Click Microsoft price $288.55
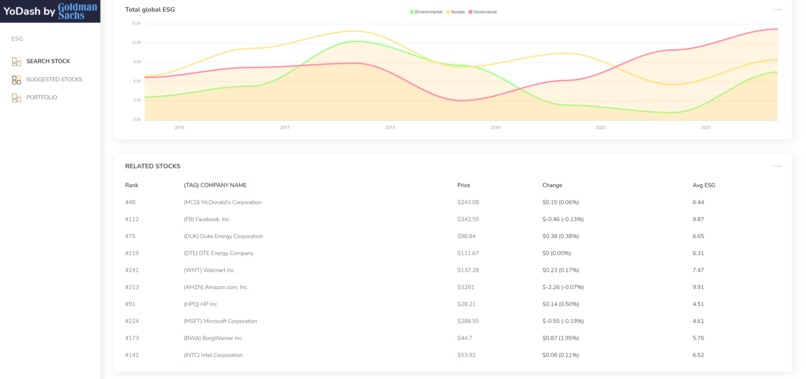Viewport: 806px width, 379px height. click(468, 321)
